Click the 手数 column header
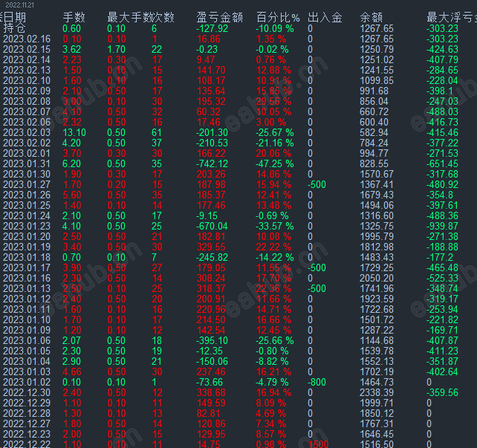Screen dimensions: 477x448 [x=74, y=17]
